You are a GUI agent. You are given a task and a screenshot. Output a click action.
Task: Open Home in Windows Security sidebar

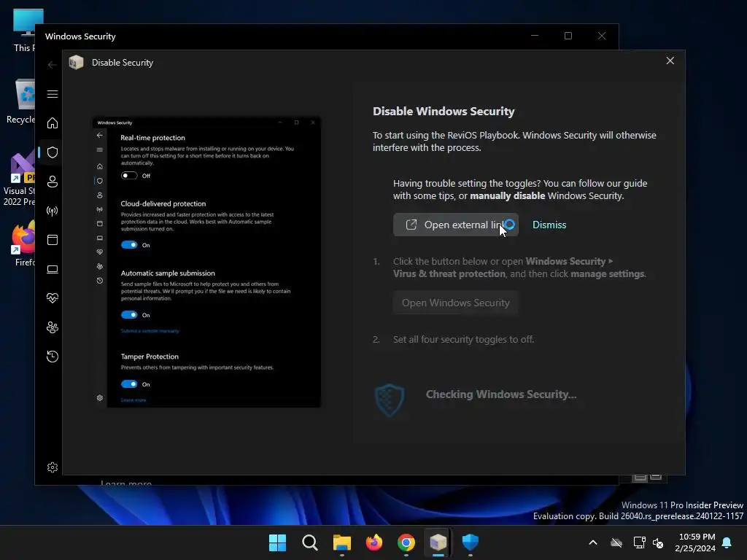(x=53, y=123)
